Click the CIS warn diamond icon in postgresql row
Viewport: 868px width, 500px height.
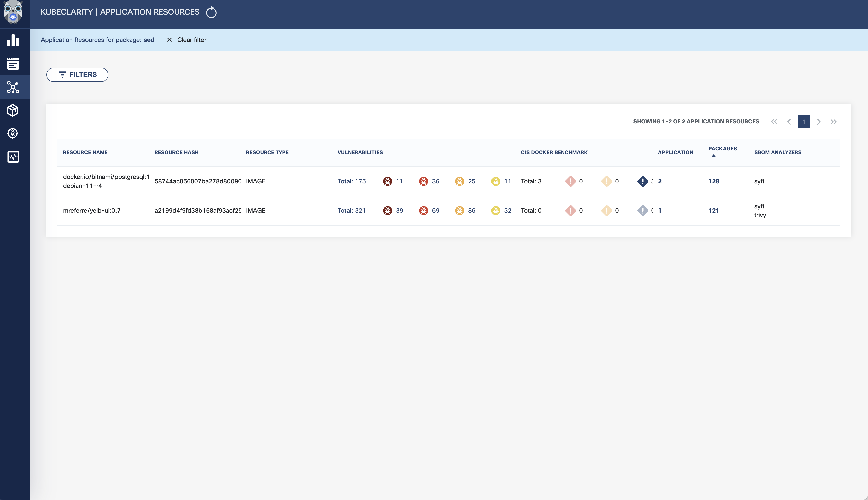606,181
